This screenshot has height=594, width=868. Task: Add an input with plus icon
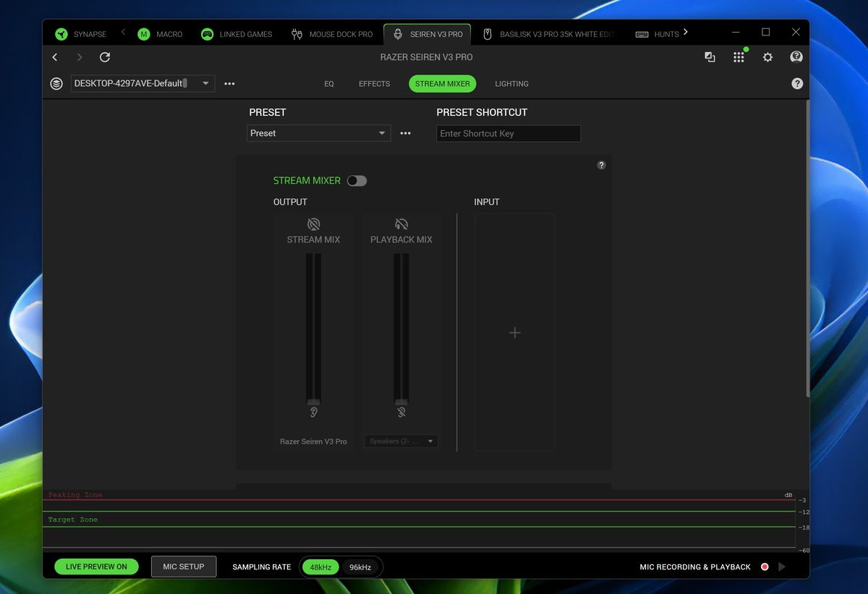coord(515,333)
